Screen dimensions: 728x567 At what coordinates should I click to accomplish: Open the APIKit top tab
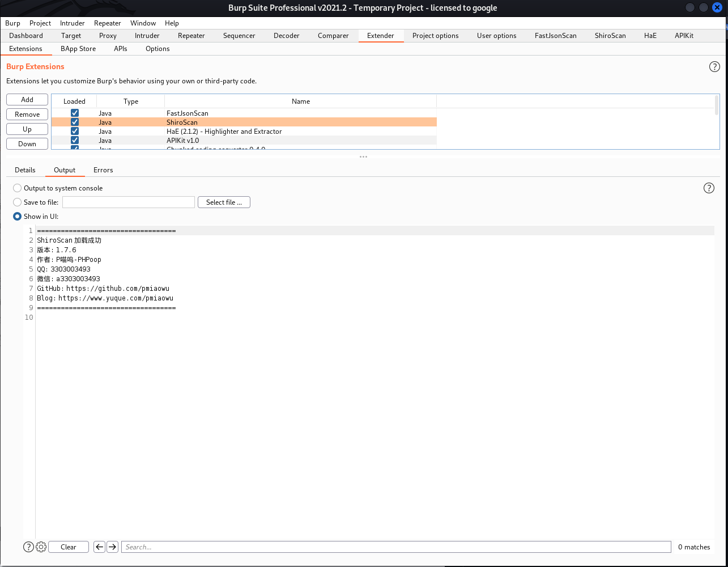(684, 35)
